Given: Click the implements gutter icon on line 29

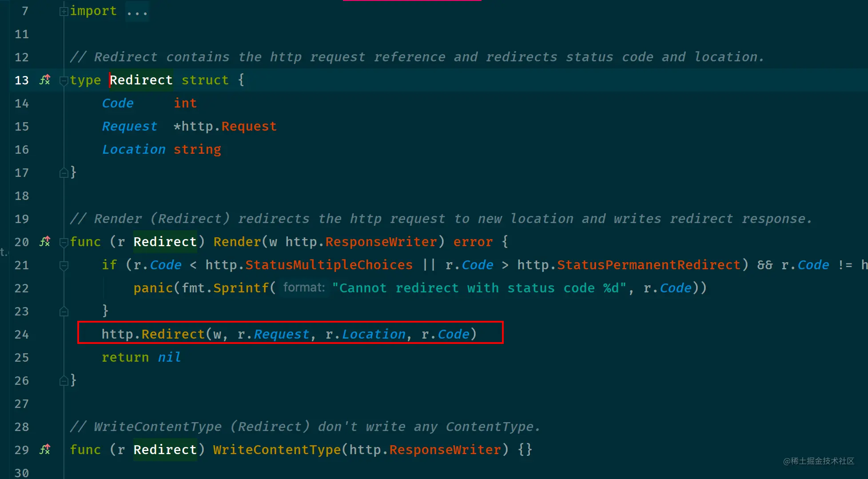Looking at the screenshot, I should [45, 450].
